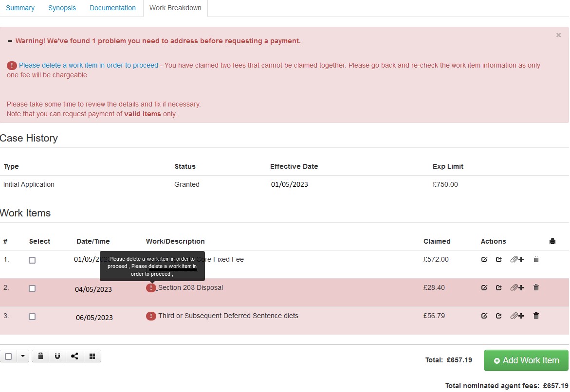Screen dimensions: 570x392
Task: Click the Work/Description column header
Action: pos(175,242)
